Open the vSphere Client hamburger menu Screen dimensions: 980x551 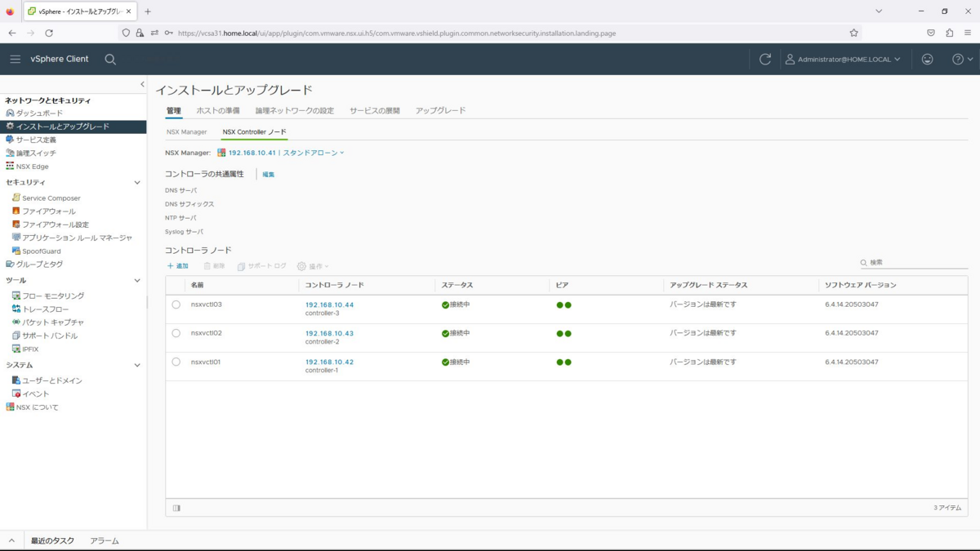click(x=15, y=60)
